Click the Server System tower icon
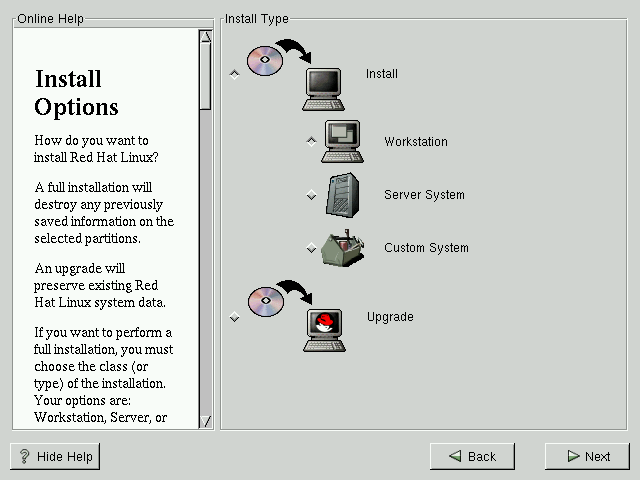 pos(342,194)
